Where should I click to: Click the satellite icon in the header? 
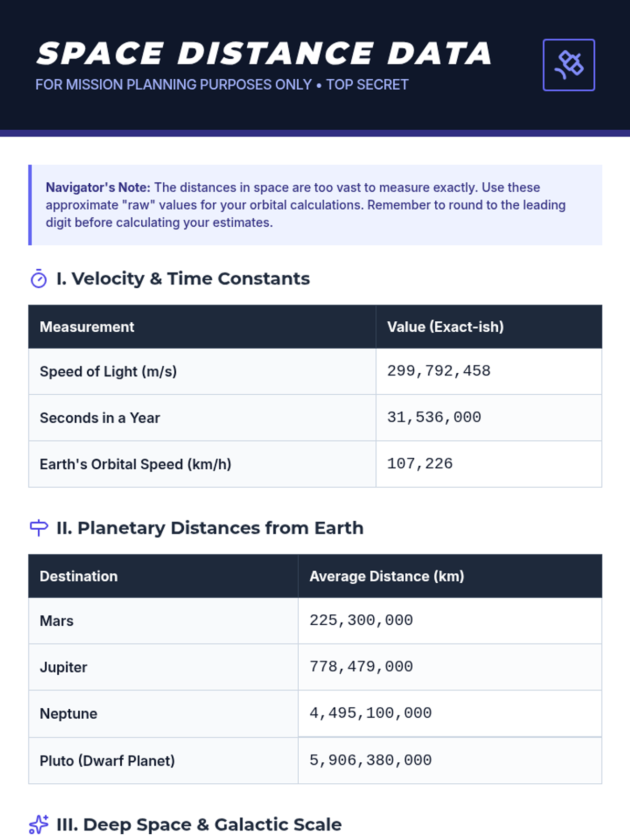569,65
